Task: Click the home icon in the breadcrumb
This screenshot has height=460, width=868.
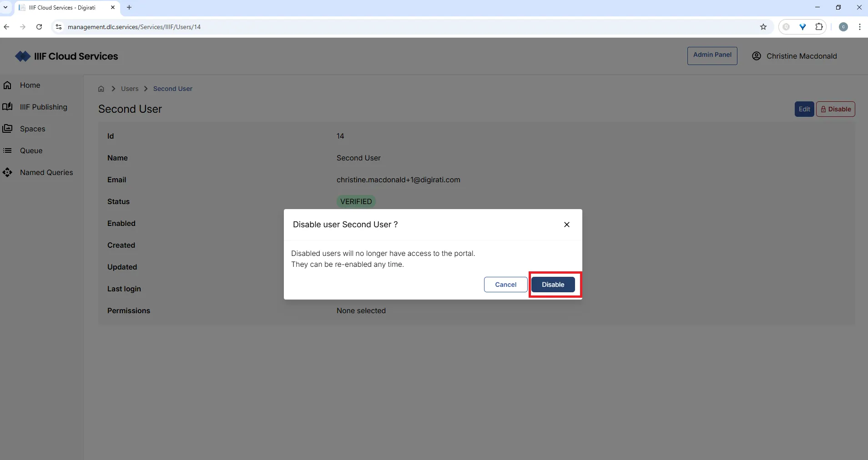Action: (100, 89)
